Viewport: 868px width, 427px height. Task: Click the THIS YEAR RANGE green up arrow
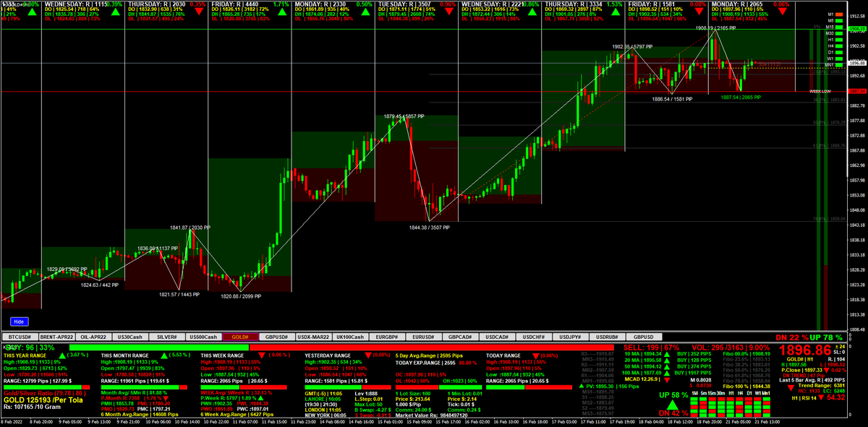point(62,355)
